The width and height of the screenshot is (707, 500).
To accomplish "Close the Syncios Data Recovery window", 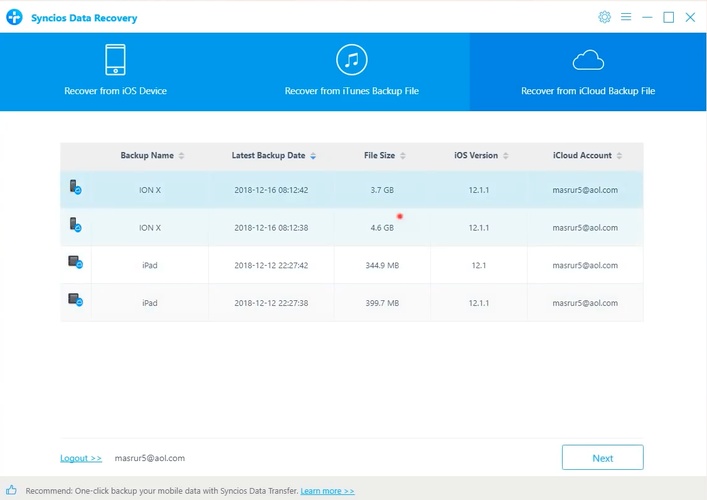I will 690,17.
